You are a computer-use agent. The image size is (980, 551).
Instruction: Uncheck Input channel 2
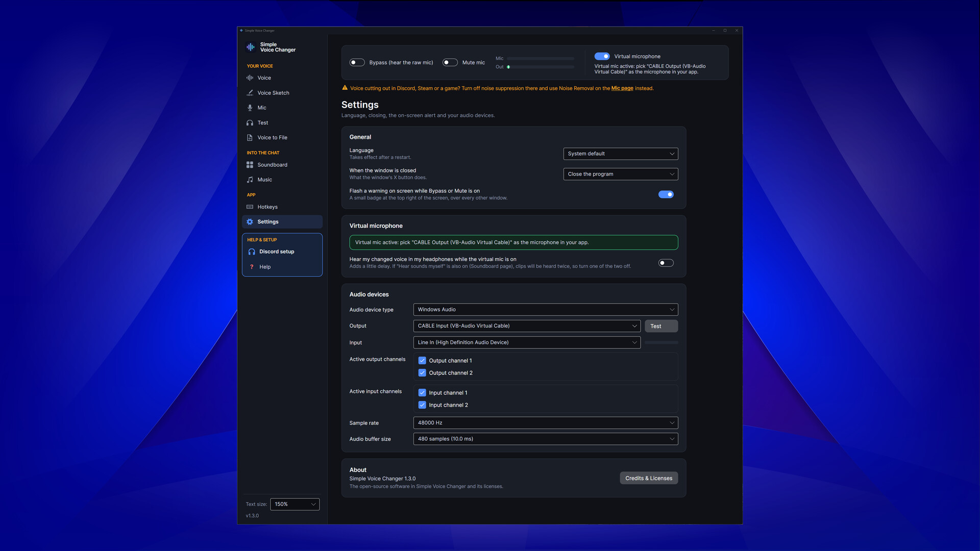pos(422,405)
